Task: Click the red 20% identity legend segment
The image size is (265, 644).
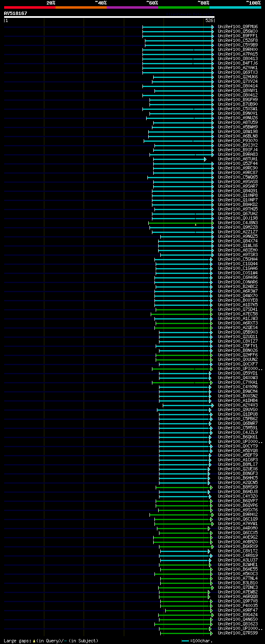Action: [30, 7]
